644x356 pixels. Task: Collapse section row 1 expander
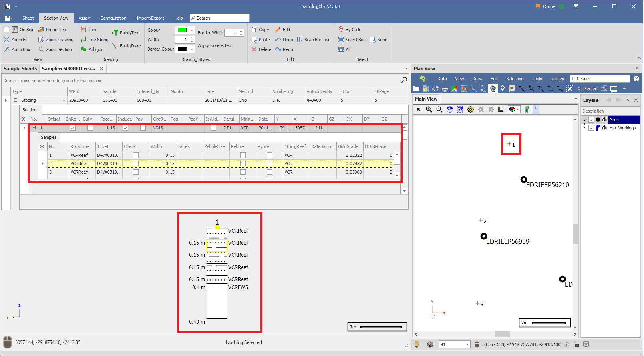point(34,128)
